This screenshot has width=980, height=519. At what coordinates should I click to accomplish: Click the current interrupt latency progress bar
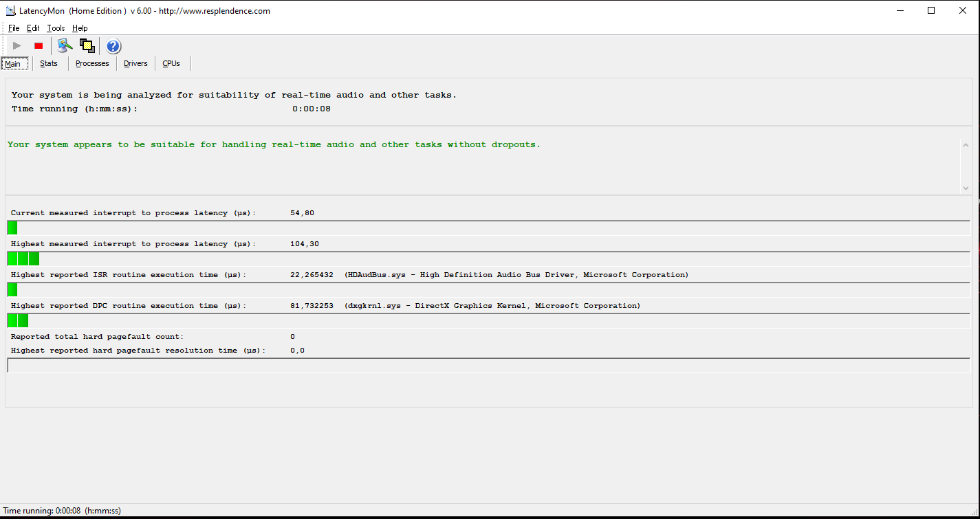pyautogui.click(x=488, y=228)
